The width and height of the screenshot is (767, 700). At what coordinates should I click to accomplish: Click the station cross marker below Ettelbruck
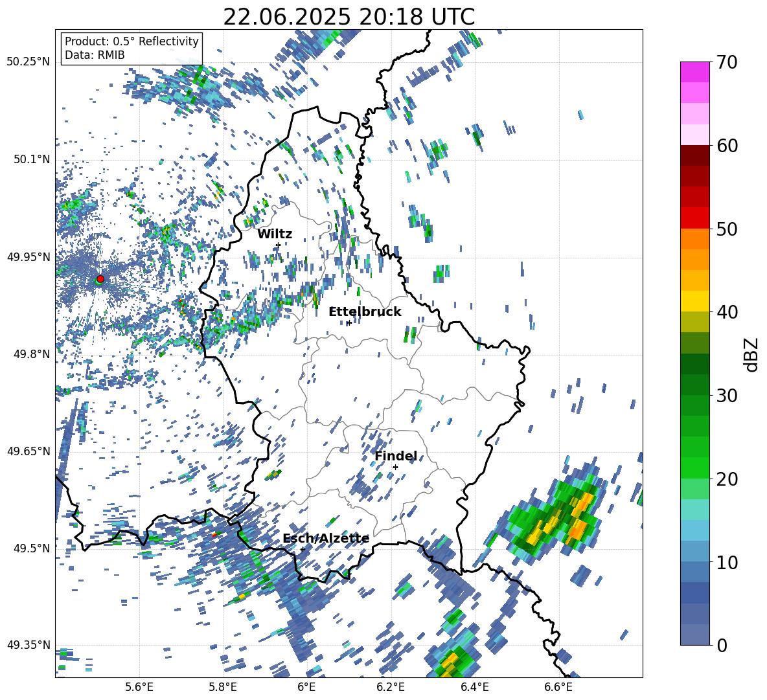coord(349,322)
